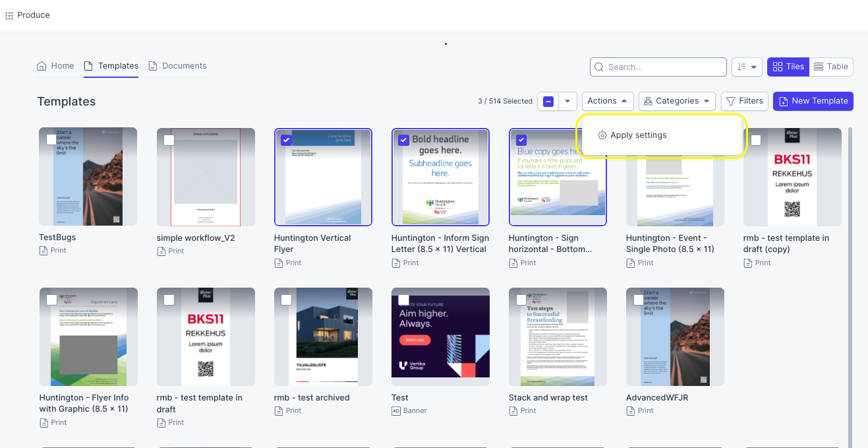
Task: Toggle the select-all indeterminate checkbox
Action: point(548,101)
